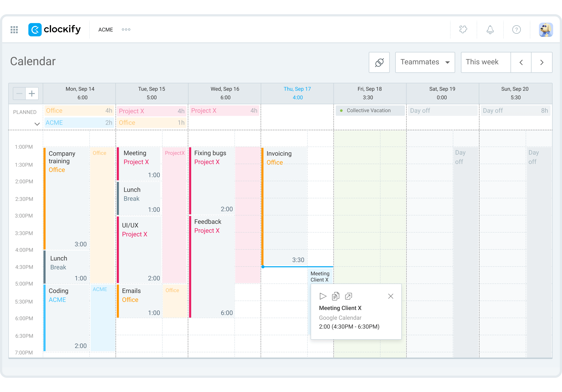Open the integrations puzzle icon
562x392 pixels.
(x=463, y=30)
